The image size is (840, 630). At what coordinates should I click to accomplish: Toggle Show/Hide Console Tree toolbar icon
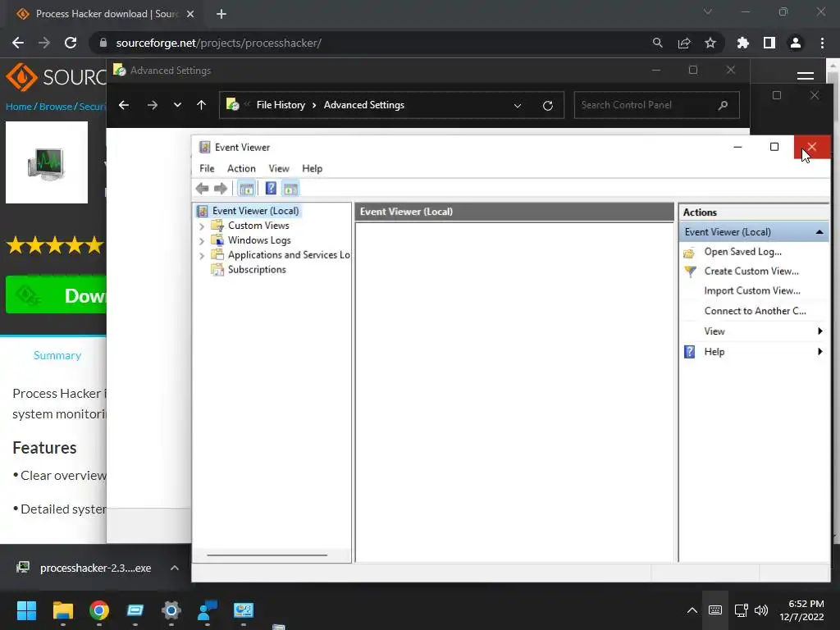(246, 189)
